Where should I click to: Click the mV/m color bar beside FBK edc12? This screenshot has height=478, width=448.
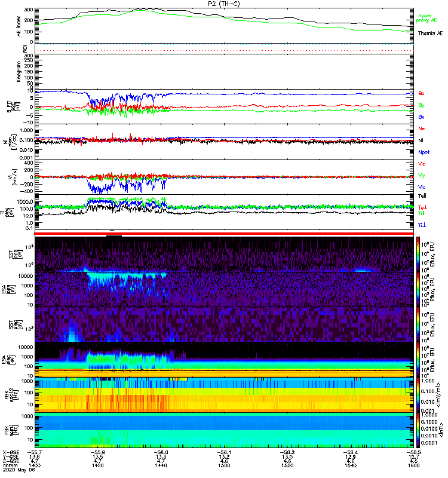[418, 395]
